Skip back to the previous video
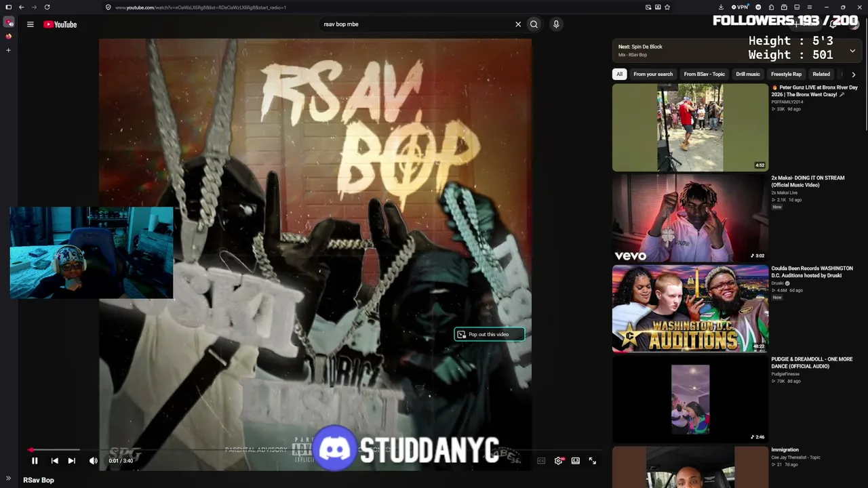The width and height of the screenshot is (868, 488). 55,461
